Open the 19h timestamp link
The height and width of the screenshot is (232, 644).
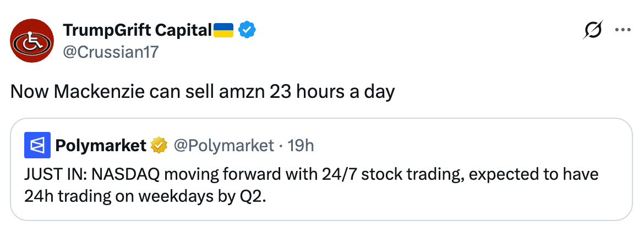coord(301,145)
